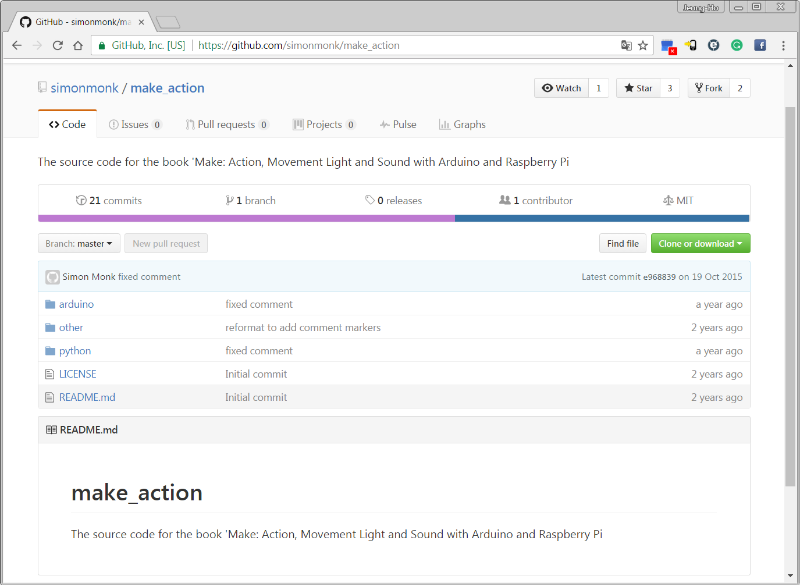800x585 pixels.
Task: Open the Graphs tab
Action: pyautogui.click(x=462, y=124)
